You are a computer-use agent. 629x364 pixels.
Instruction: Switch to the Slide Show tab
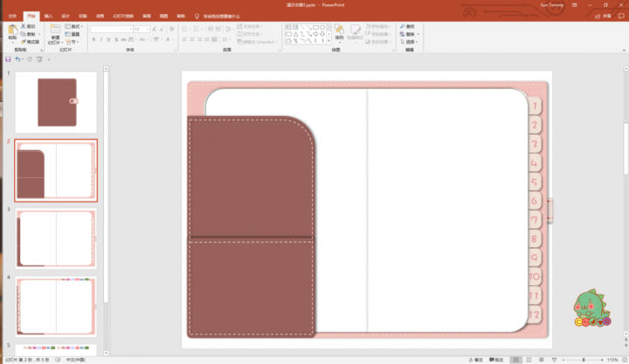click(x=123, y=16)
